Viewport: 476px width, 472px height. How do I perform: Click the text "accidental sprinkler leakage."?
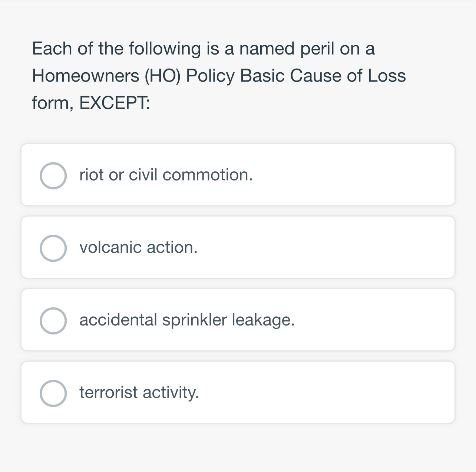pyautogui.click(x=187, y=320)
